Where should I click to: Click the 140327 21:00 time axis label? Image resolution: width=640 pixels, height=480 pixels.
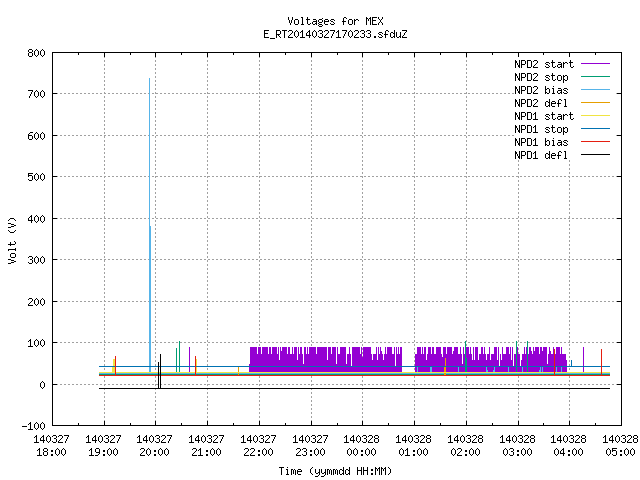point(206,446)
